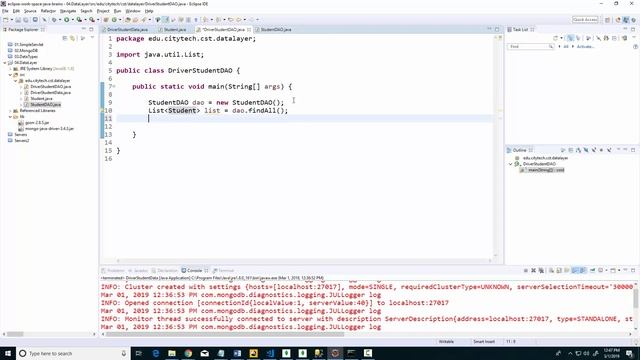Open the Package Explorer view menu arrow
Image resolution: width=640 pixels, height=360 pixels.
tap(92, 38)
